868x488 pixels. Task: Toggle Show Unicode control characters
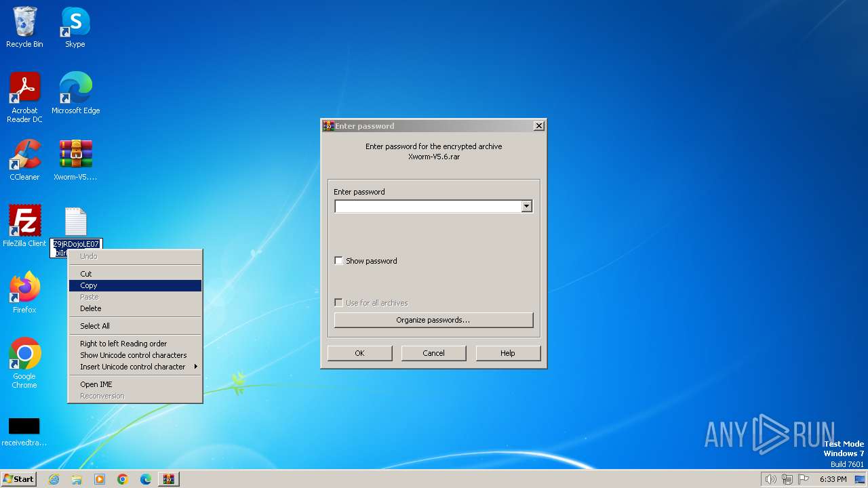tap(135, 355)
